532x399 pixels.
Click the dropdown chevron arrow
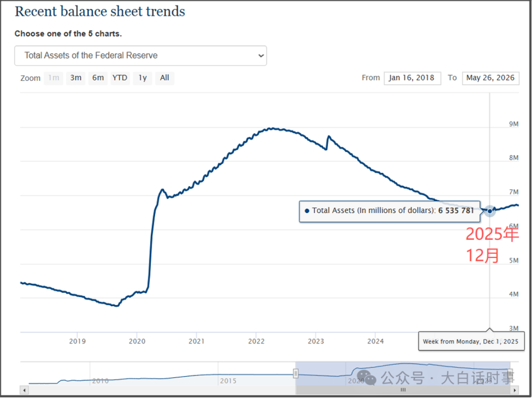pos(261,56)
